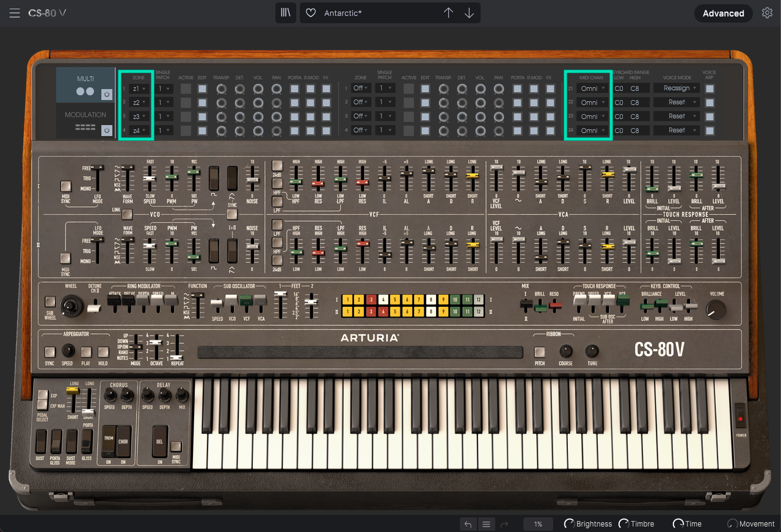The image size is (781, 532).
Task: Click the redo arrow in bottom toolbar
Action: 503,523
